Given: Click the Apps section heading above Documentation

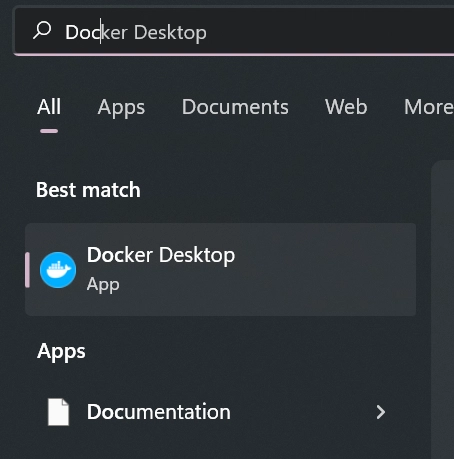Looking at the screenshot, I should pyautogui.click(x=61, y=352).
